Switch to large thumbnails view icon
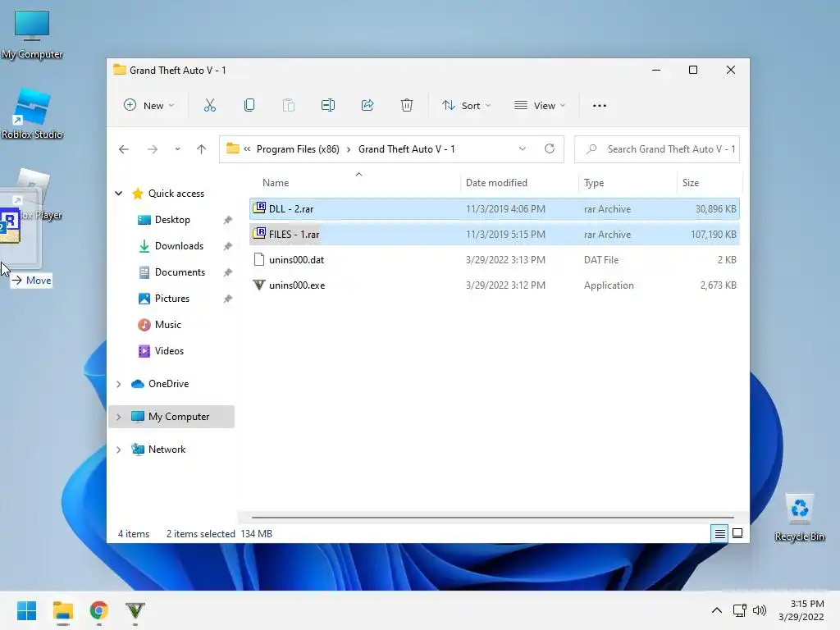 (x=737, y=533)
